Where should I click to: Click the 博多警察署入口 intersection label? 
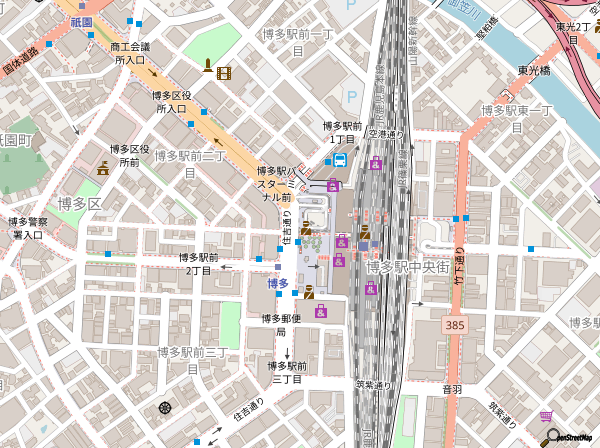(x=27, y=228)
